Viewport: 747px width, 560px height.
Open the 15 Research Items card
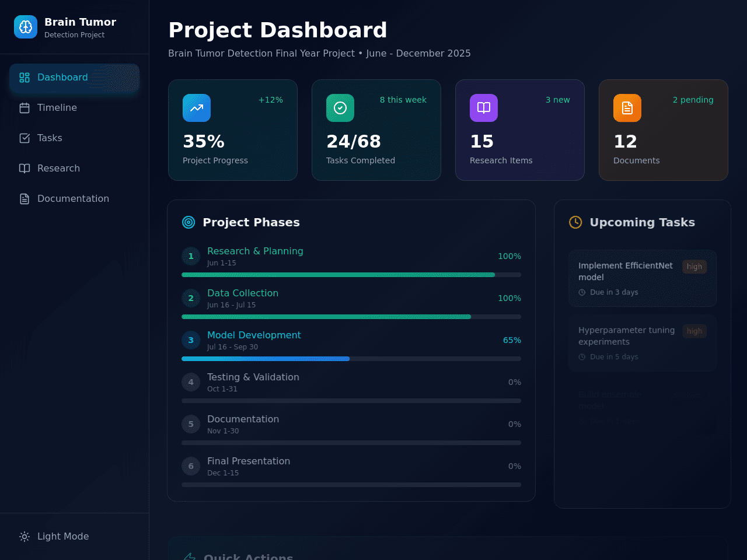[x=520, y=130]
